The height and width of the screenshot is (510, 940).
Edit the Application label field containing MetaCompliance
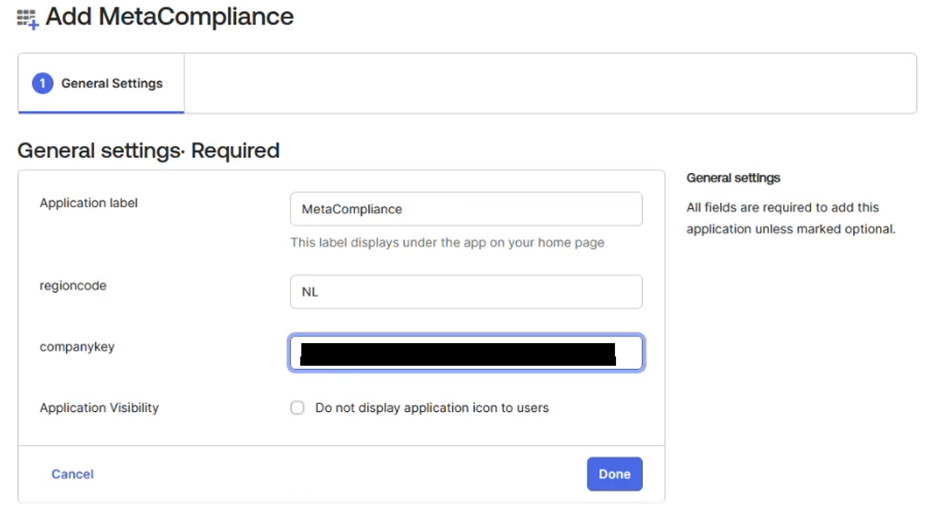pos(466,209)
